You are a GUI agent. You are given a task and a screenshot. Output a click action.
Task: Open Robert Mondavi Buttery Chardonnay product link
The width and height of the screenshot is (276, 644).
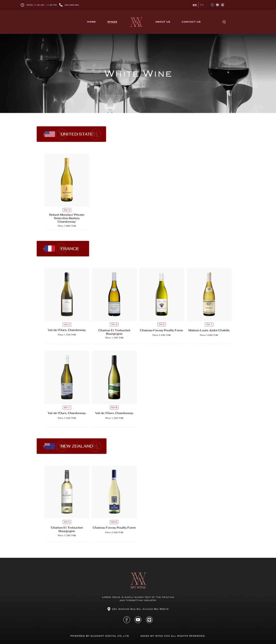[x=67, y=218]
